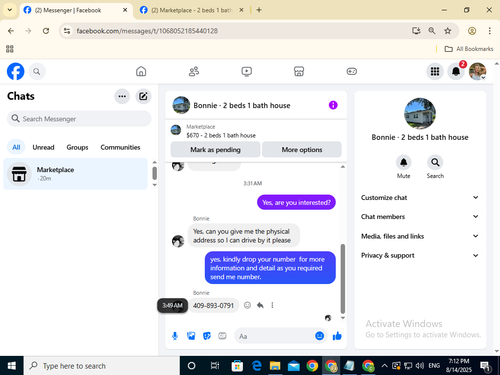Start a new message with compose icon

143,96
